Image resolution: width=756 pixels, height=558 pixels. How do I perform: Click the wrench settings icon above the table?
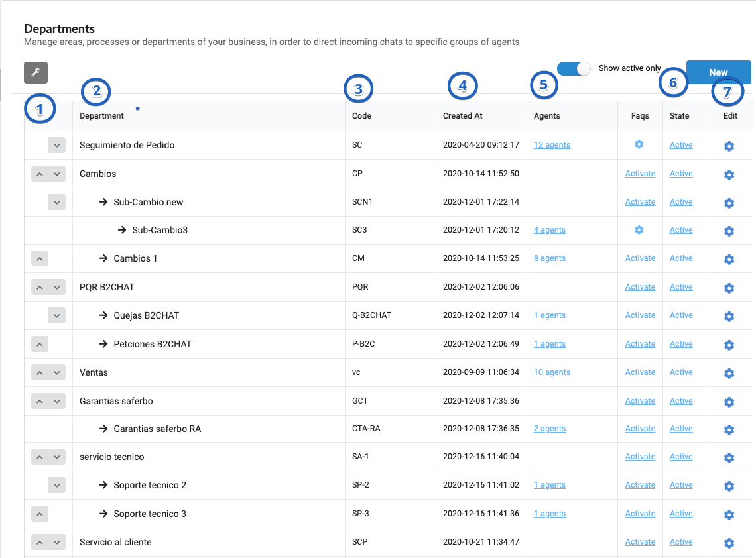point(36,72)
